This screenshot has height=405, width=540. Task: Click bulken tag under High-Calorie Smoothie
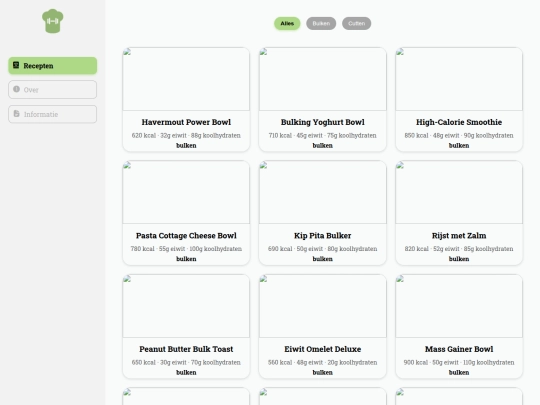[459, 145]
